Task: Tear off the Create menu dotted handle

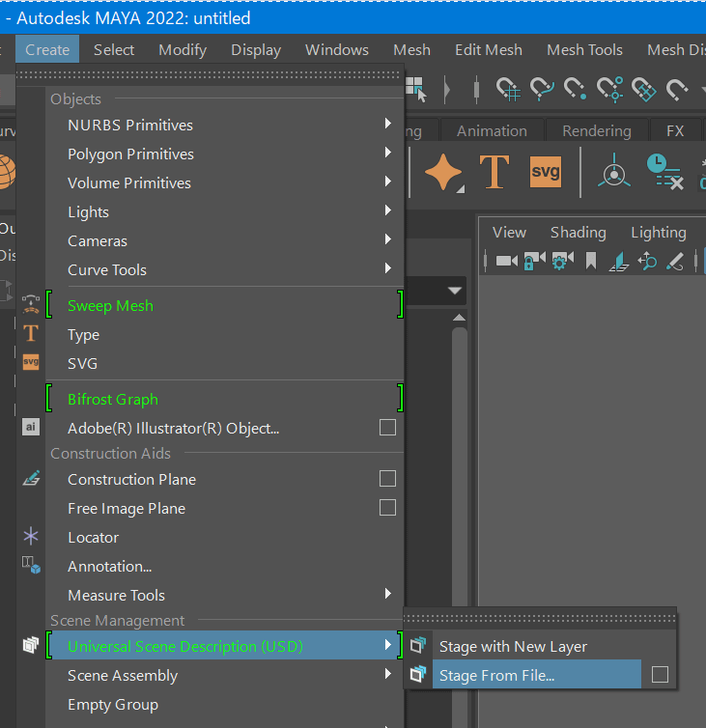Action: [x=210, y=74]
